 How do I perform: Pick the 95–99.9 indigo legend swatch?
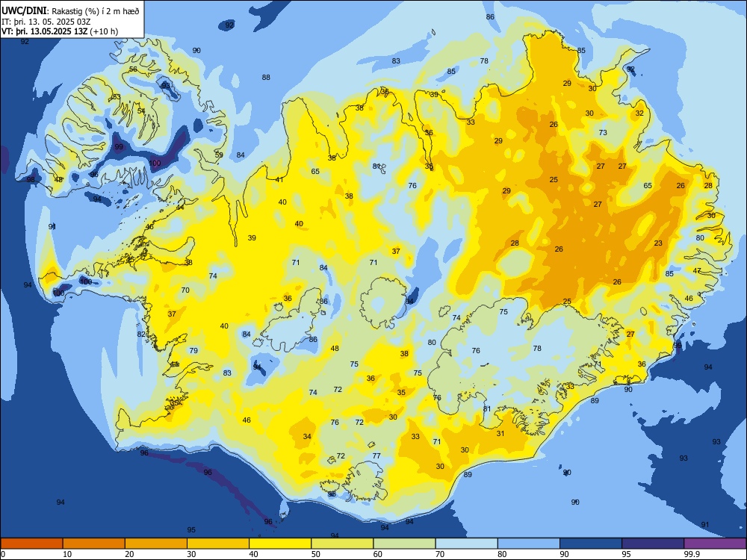[653, 544]
